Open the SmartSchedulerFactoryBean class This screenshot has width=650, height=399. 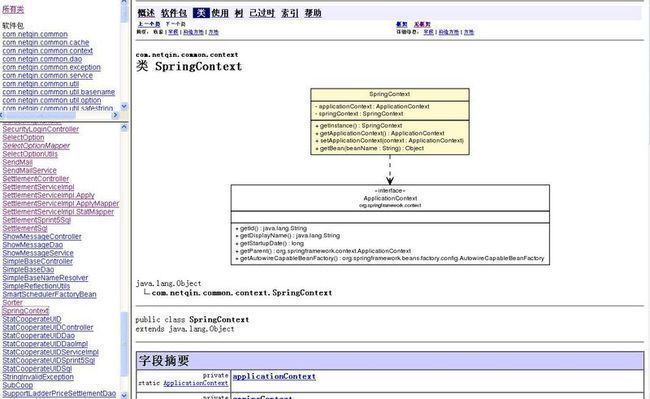click(x=49, y=295)
